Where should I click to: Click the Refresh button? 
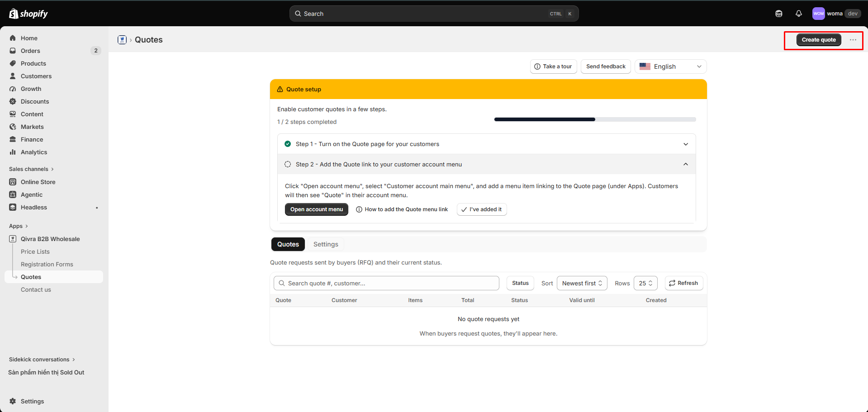[x=683, y=283]
